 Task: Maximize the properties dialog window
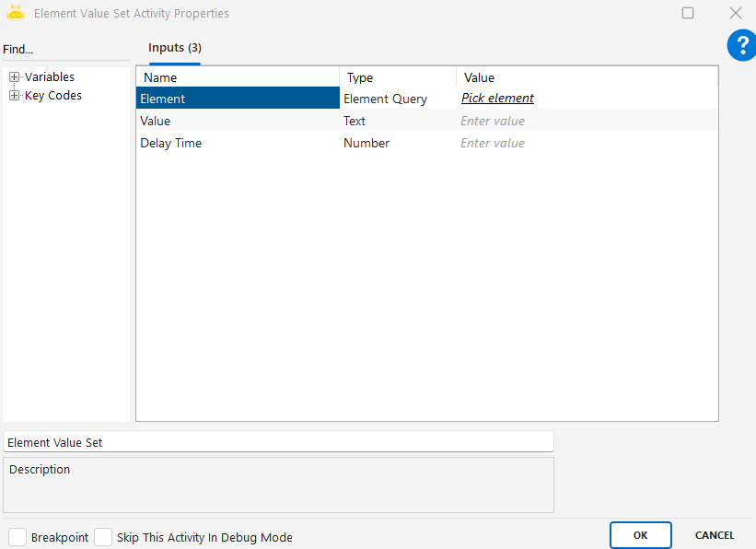point(688,13)
